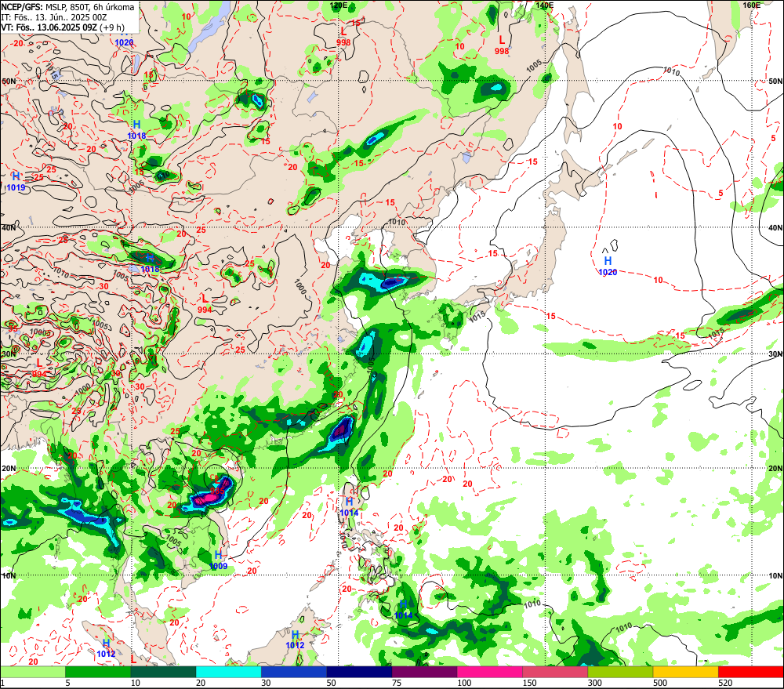Click the H 1009 high over southern Vietnam

point(219,560)
